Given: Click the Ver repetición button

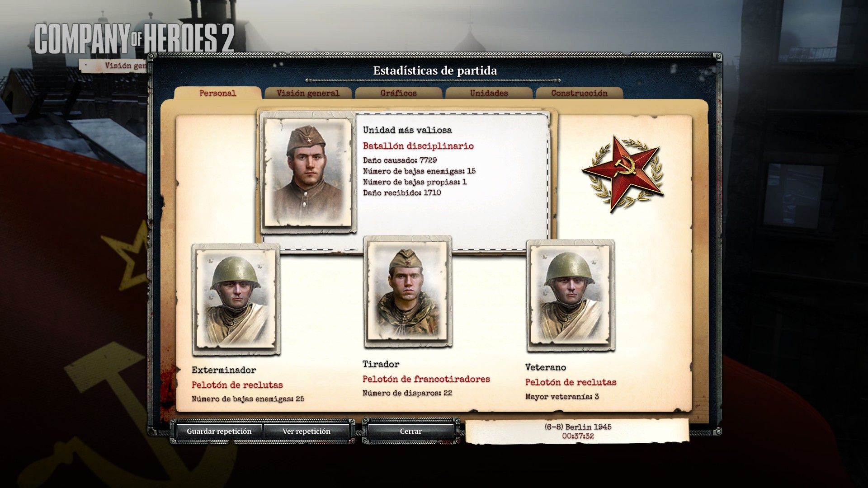Looking at the screenshot, I should point(307,431).
